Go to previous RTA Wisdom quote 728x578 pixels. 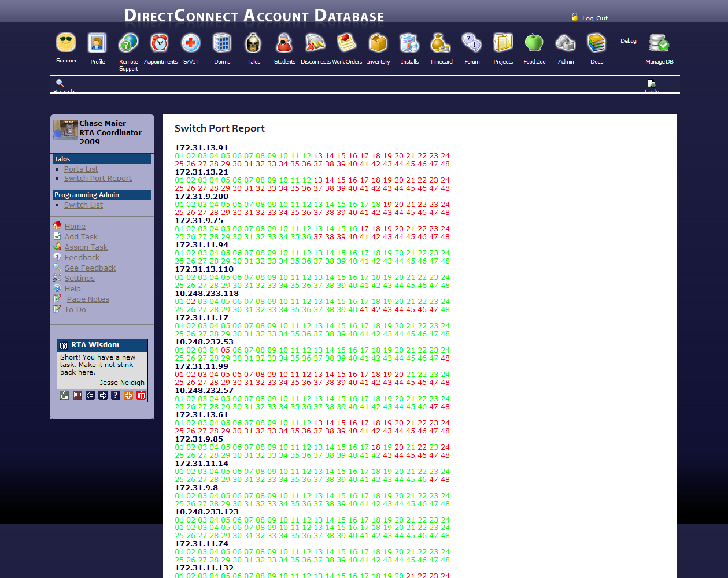click(90, 395)
